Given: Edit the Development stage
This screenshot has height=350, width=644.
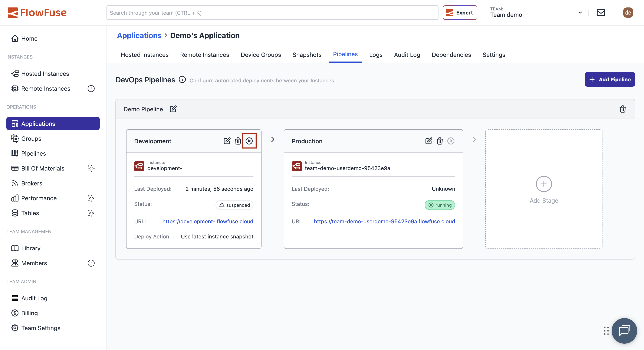Looking at the screenshot, I should pos(227,141).
